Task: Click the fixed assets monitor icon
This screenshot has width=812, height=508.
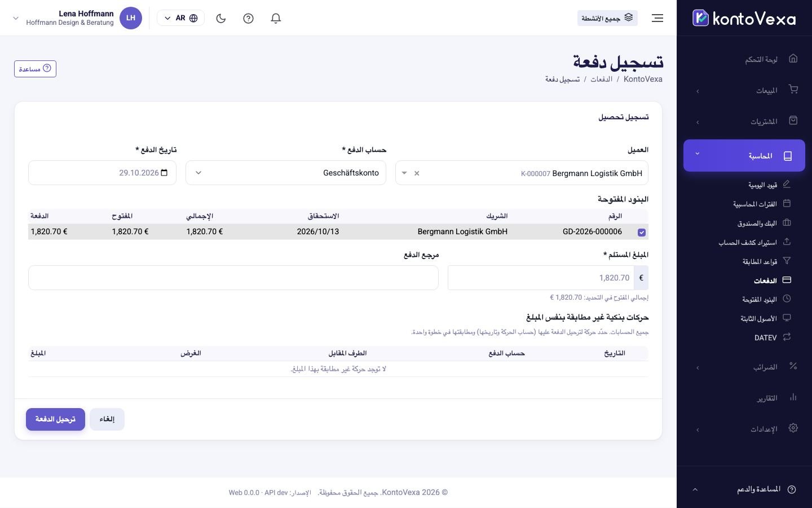Action: pos(787,318)
